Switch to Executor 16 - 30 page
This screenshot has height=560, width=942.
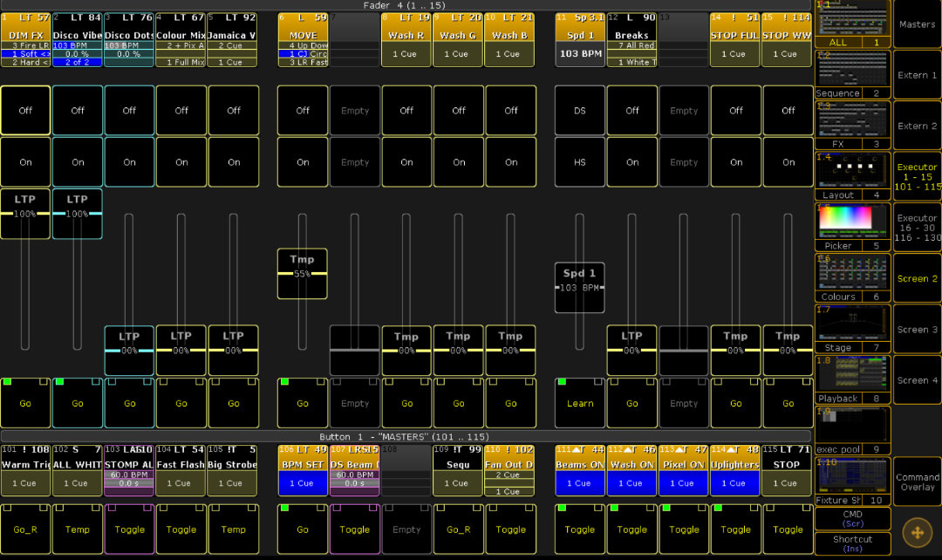(917, 228)
